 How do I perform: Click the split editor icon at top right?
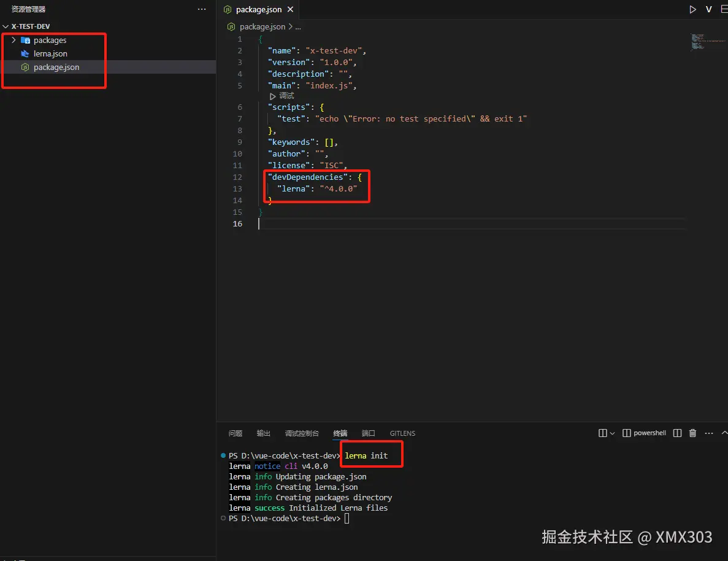(x=724, y=9)
